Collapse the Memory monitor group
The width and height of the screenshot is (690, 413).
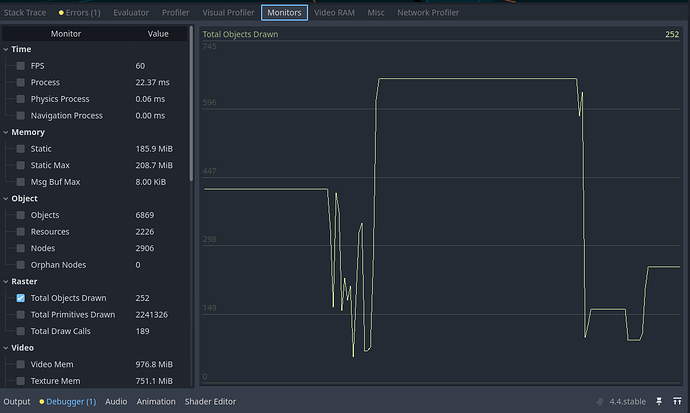click(x=6, y=132)
